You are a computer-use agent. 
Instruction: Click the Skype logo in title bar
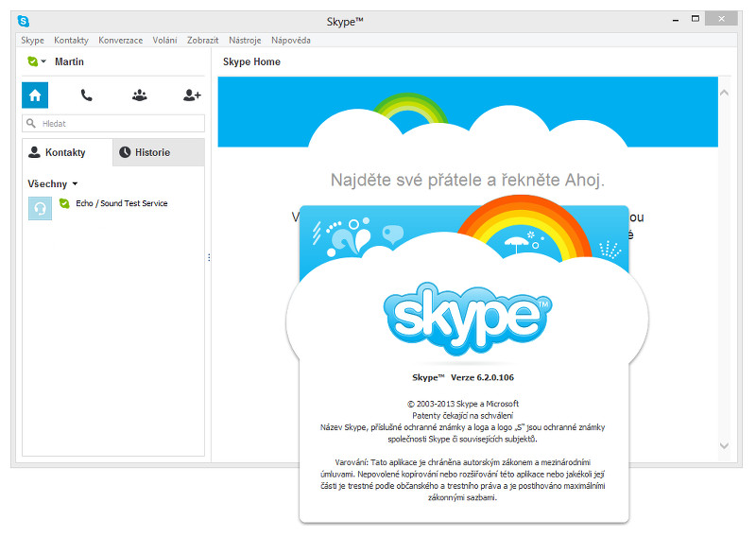(23, 21)
